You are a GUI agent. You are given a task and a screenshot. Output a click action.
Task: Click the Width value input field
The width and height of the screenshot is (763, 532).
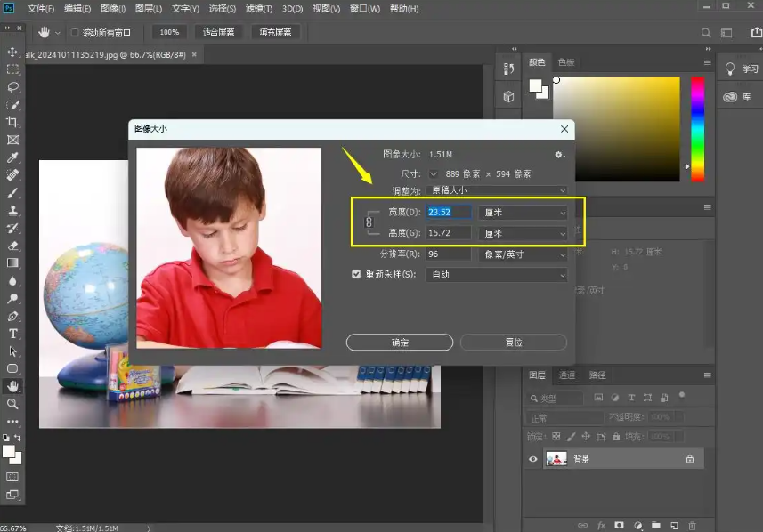tap(449, 213)
